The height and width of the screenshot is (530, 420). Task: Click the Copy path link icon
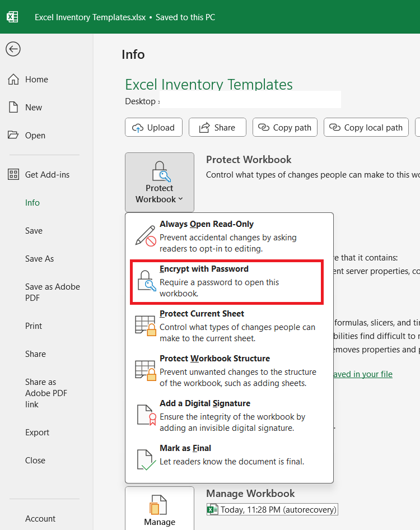[x=264, y=127]
